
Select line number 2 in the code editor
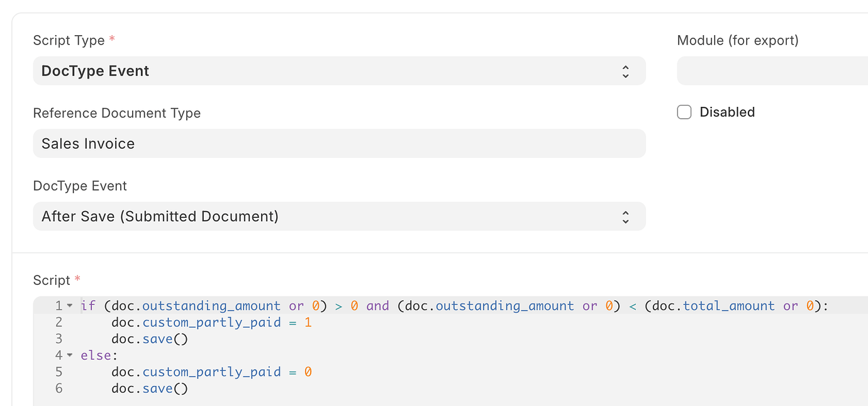58,322
